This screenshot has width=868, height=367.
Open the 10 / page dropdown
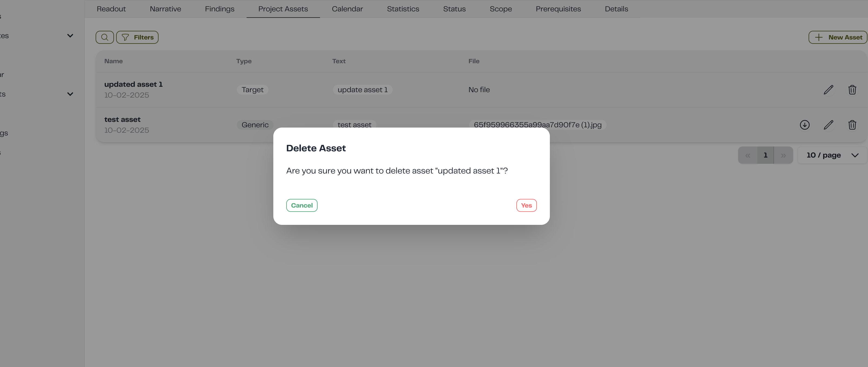coord(832,155)
